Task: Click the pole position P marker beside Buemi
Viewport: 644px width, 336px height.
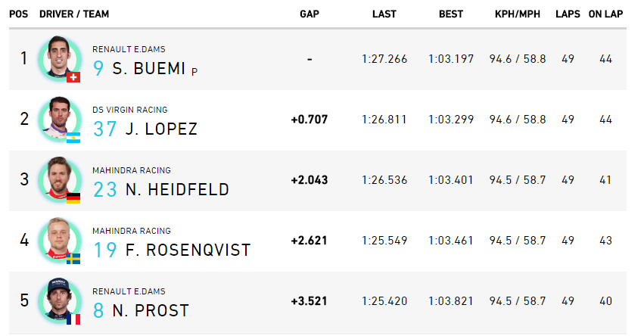Action: coord(194,71)
